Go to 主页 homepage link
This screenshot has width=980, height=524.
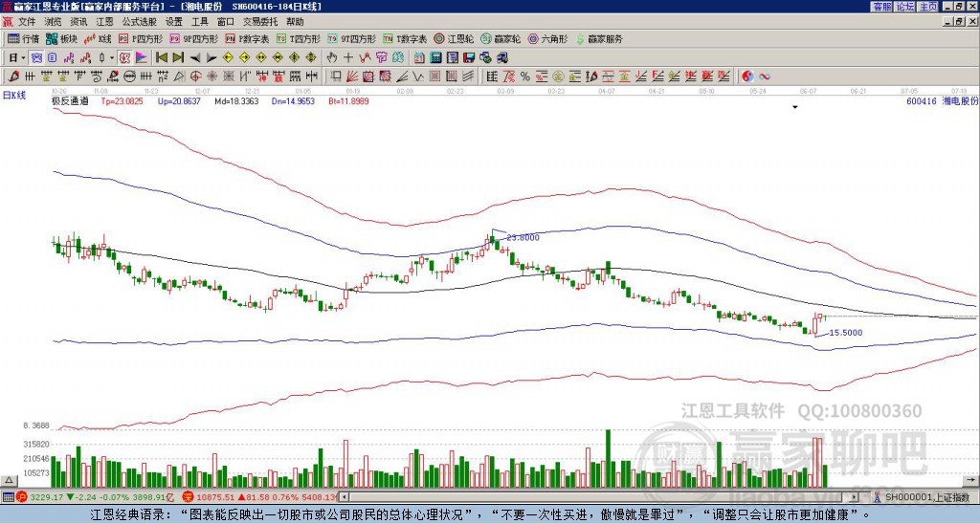pos(928,7)
